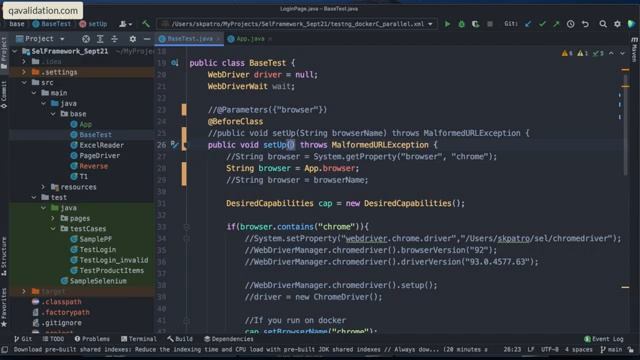Click the green build hammer icon
This screenshot has height=360, width=640.
[146, 24]
